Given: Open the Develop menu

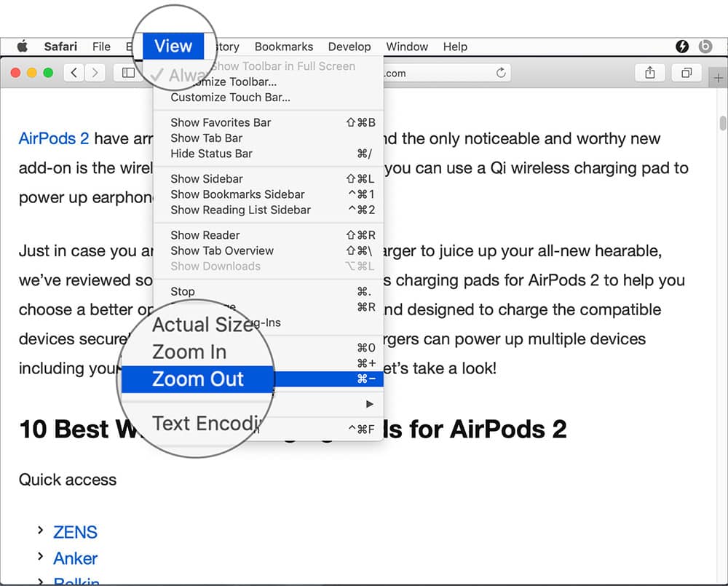Looking at the screenshot, I should pyautogui.click(x=349, y=46).
